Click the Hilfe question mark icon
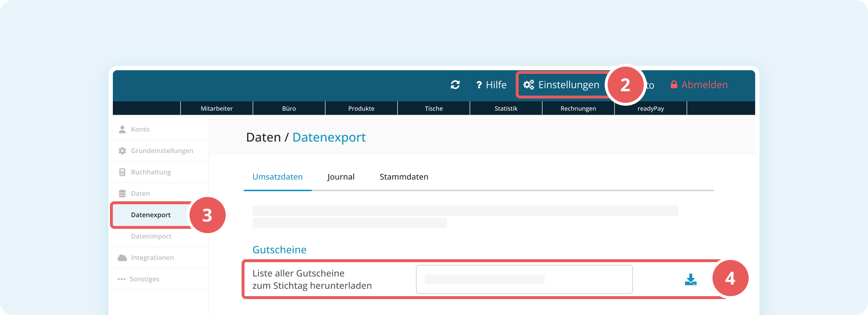The width and height of the screenshot is (868, 315). pos(479,85)
